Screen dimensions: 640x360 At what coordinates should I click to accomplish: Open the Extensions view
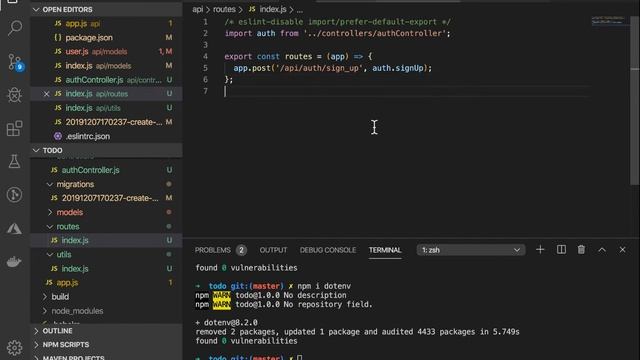15,129
